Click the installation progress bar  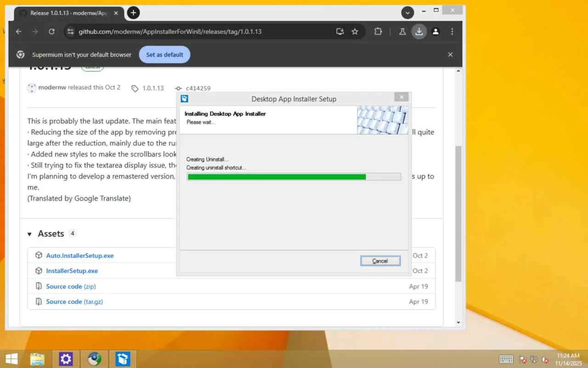[x=294, y=177]
